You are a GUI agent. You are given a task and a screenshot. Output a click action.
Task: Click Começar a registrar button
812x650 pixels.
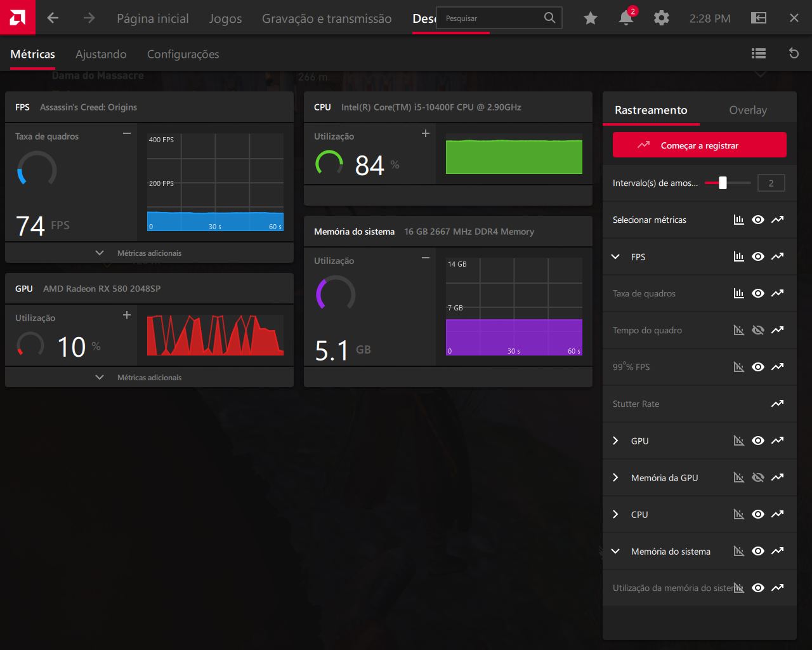pyautogui.click(x=700, y=145)
